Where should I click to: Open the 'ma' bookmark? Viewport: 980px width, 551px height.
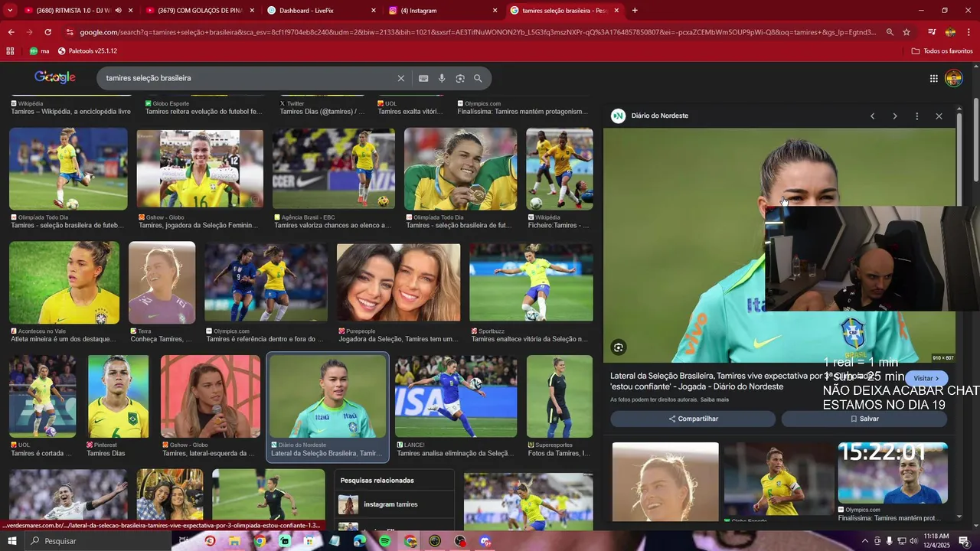pyautogui.click(x=39, y=51)
